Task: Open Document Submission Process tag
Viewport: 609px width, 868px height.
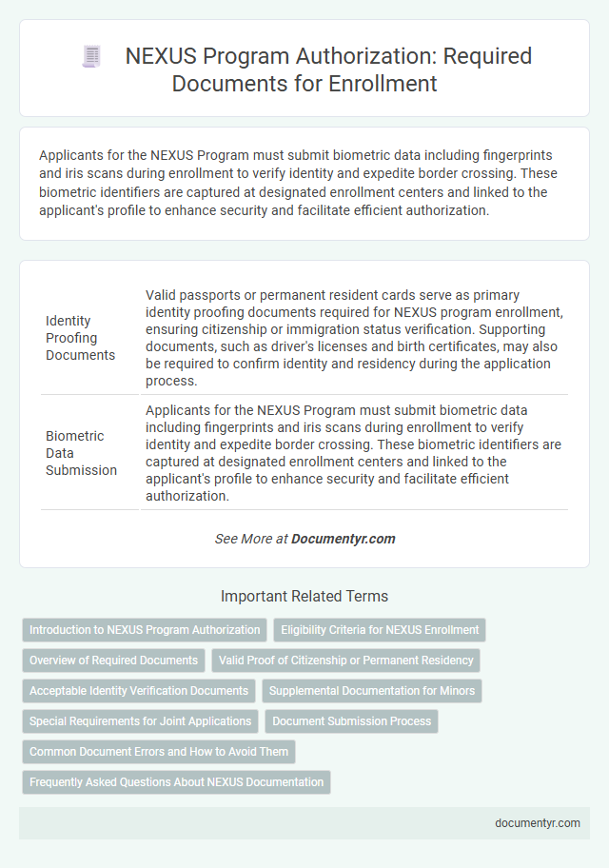Action: point(351,721)
